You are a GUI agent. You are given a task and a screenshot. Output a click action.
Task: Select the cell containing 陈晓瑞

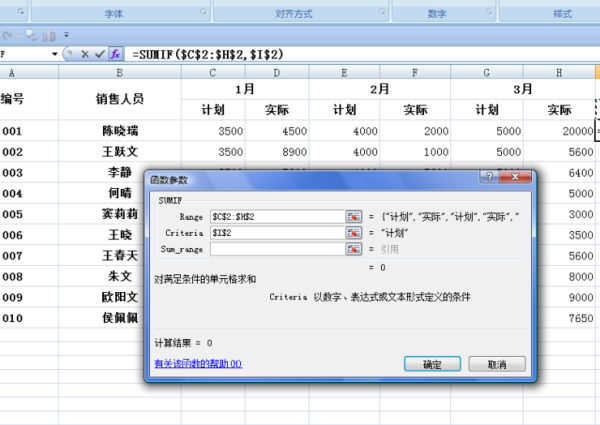click(x=119, y=131)
